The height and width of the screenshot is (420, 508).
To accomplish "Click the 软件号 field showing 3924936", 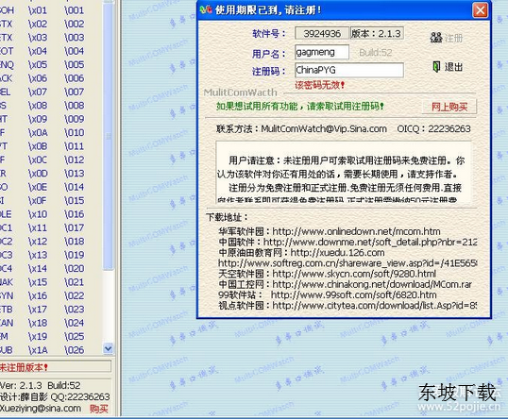I will tap(322, 33).
